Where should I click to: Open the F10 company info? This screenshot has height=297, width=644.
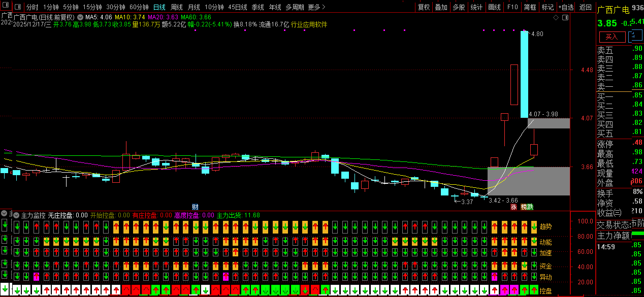click(512, 8)
